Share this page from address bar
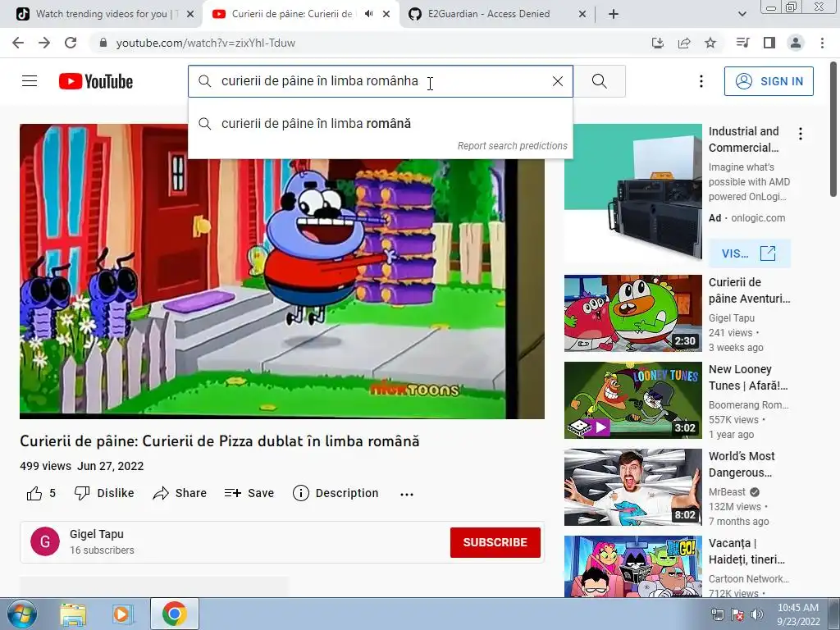This screenshot has width=840, height=630. [x=684, y=43]
